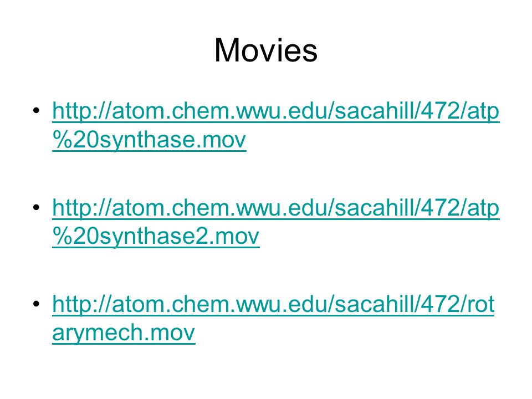Click http at the start of the first link

(74, 111)
